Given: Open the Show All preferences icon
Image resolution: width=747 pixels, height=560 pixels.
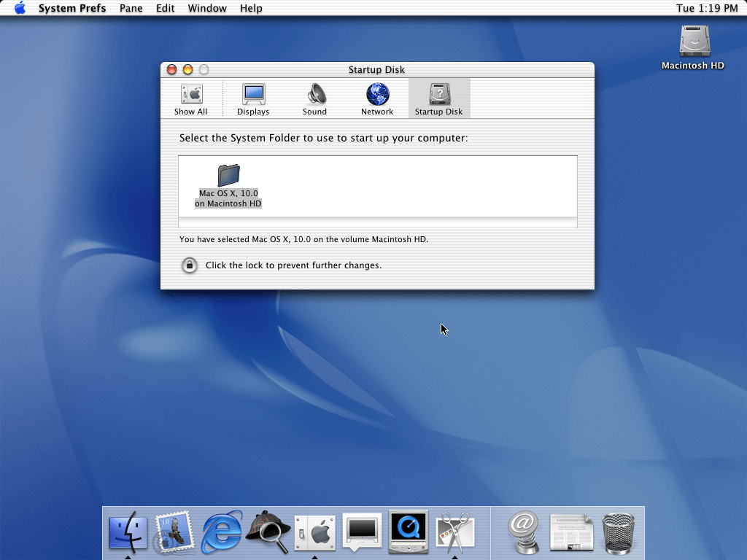Looking at the screenshot, I should [x=190, y=98].
